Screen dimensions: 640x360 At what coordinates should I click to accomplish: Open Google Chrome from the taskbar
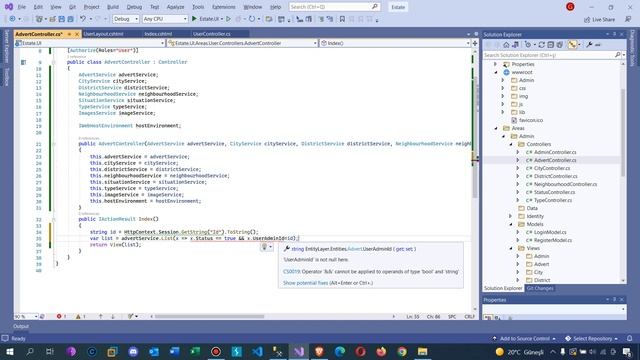[402, 351]
